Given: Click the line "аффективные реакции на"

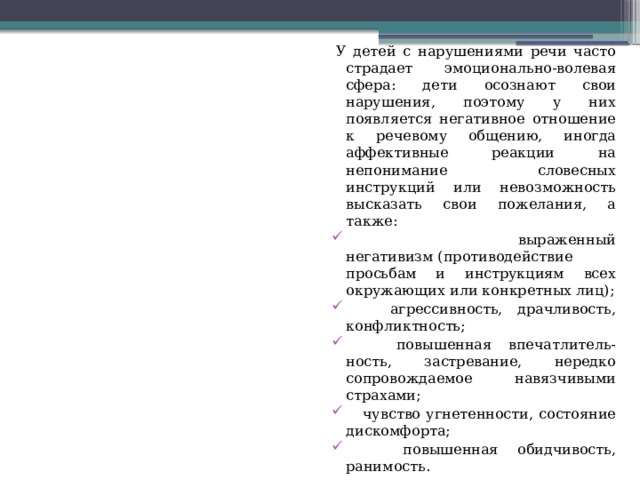Looking at the screenshot, I should pyautogui.click(x=480, y=153).
